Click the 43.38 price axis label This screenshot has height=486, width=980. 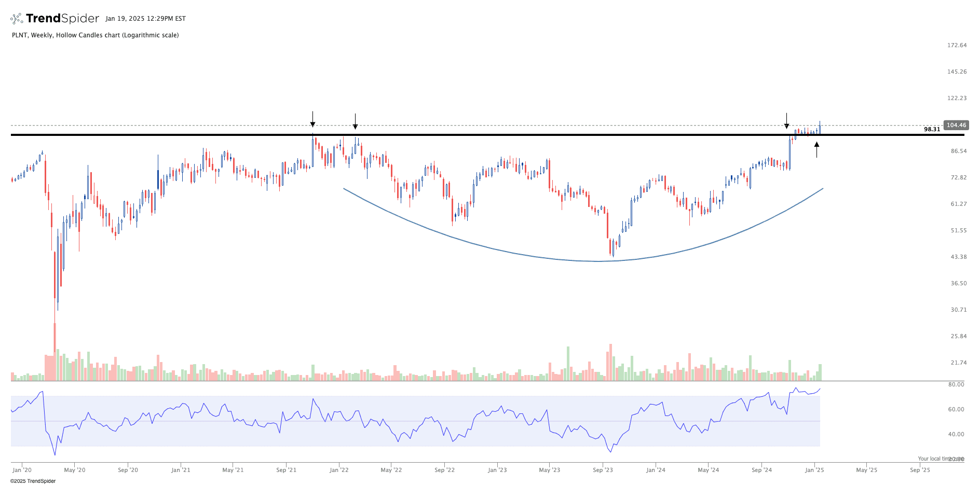(x=958, y=257)
